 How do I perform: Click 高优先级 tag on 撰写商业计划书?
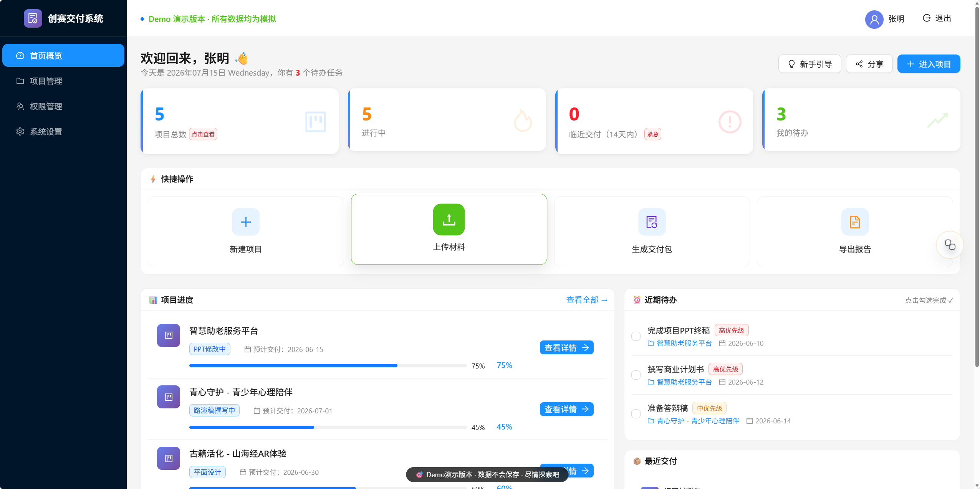725,369
